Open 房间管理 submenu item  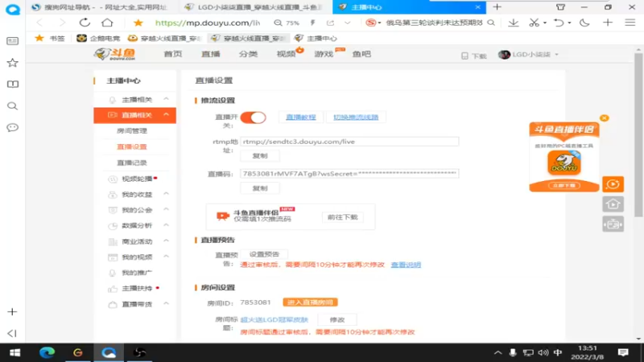pyautogui.click(x=132, y=131)
